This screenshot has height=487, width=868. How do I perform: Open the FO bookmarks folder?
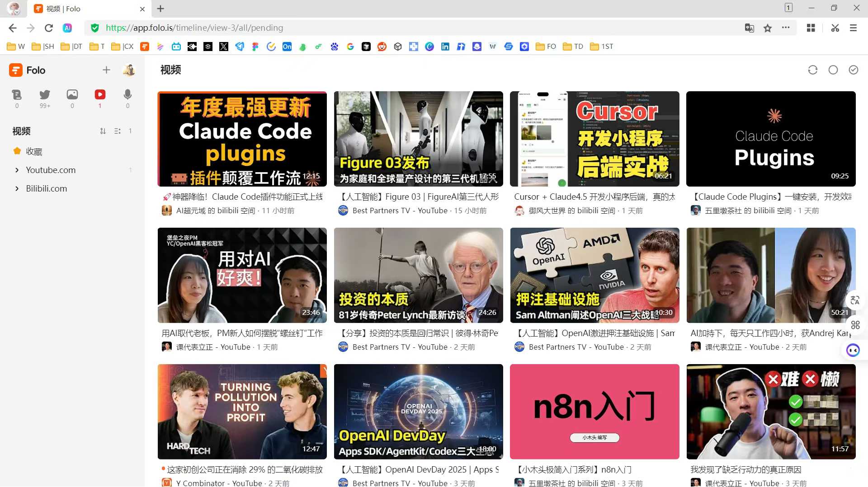click(546, 47)
